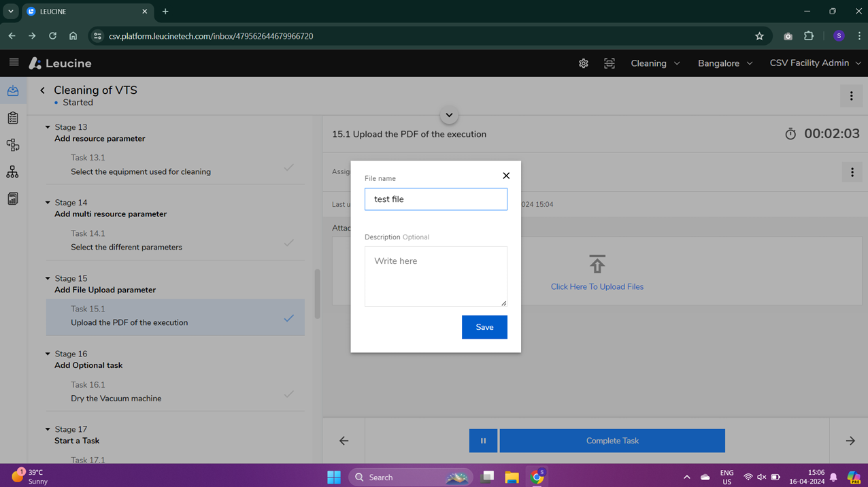868x487 pixels.
Task: Collapse Stage 16 Add Optional task
Action: pyautogui.click(x=48, y=354)
